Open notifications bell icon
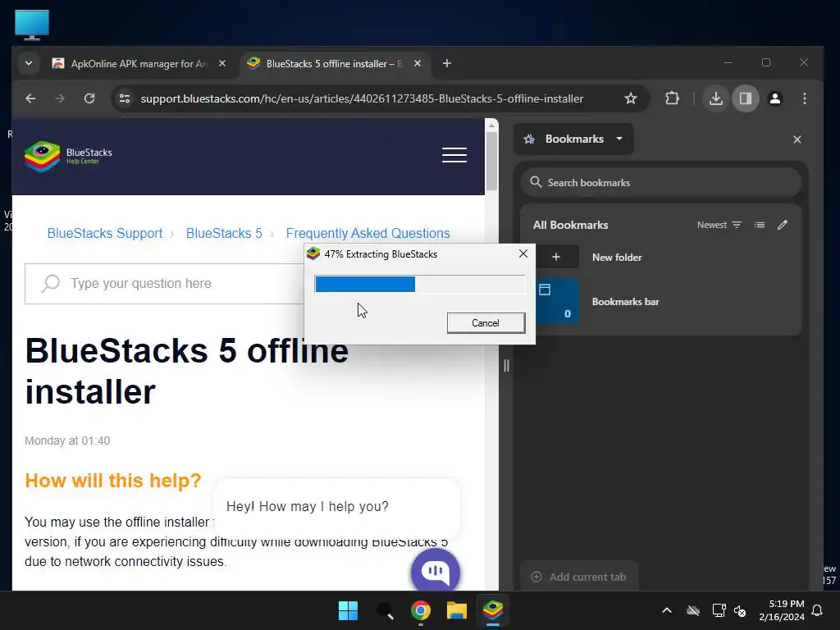 coord(818,610)
